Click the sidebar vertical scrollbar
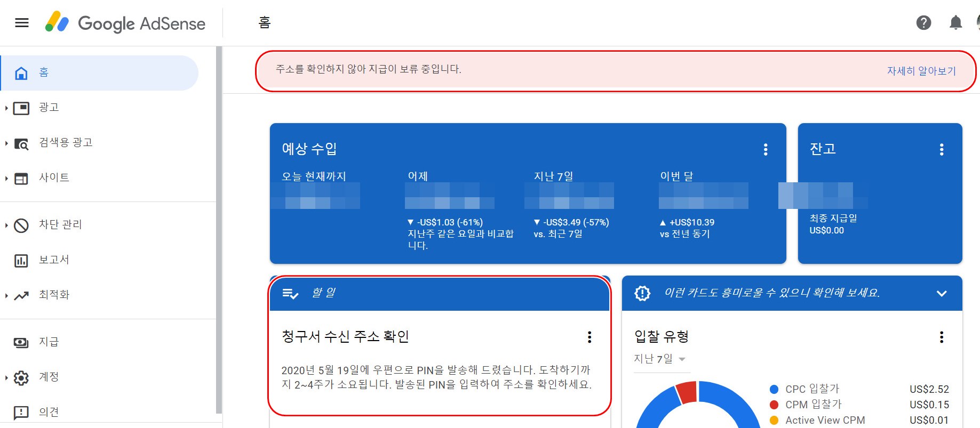The width and height of the screenshot is (980, 428). 218,229
